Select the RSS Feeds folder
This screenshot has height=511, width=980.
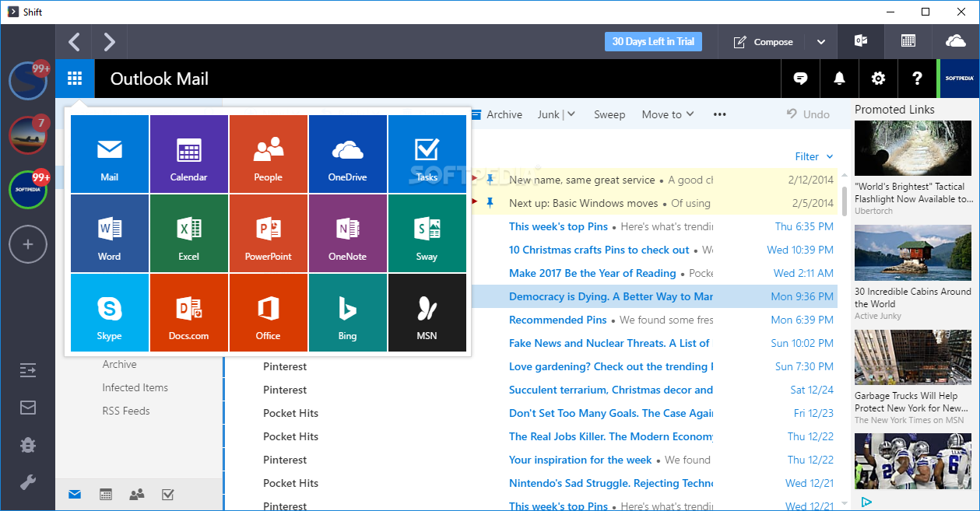[126, 411]
